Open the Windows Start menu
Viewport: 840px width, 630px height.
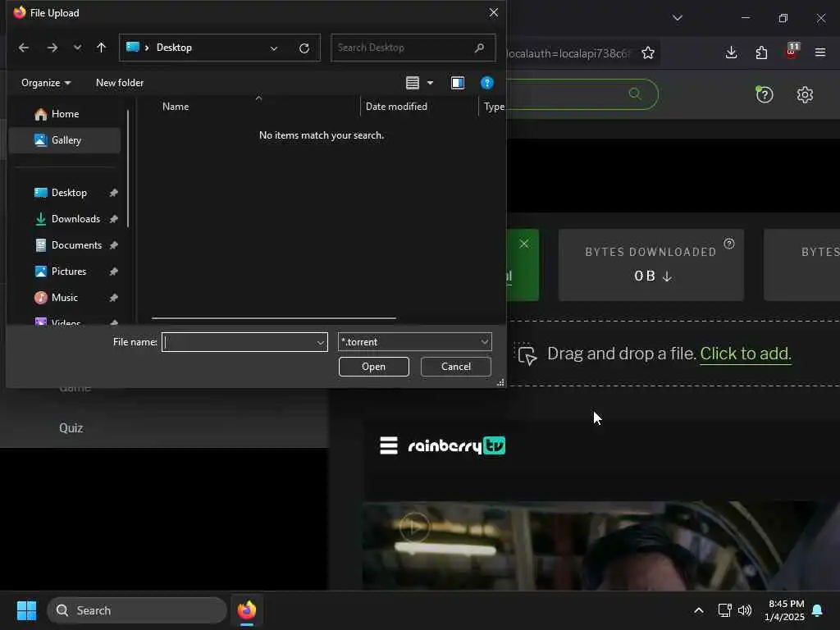tap(26, 610)
